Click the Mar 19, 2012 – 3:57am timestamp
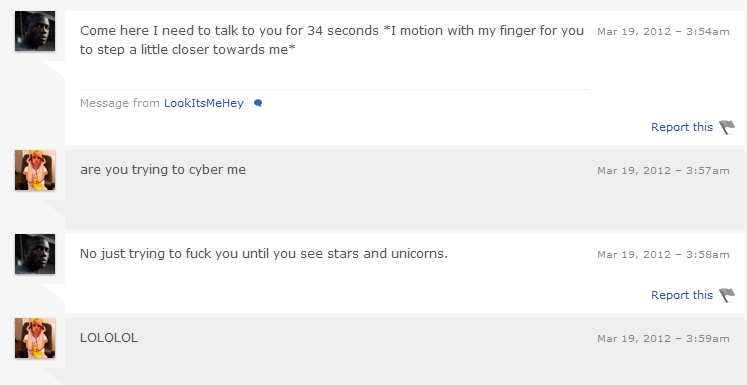This screenshot has height=385, width=747. pyautogui.click(x=663, y=171)
